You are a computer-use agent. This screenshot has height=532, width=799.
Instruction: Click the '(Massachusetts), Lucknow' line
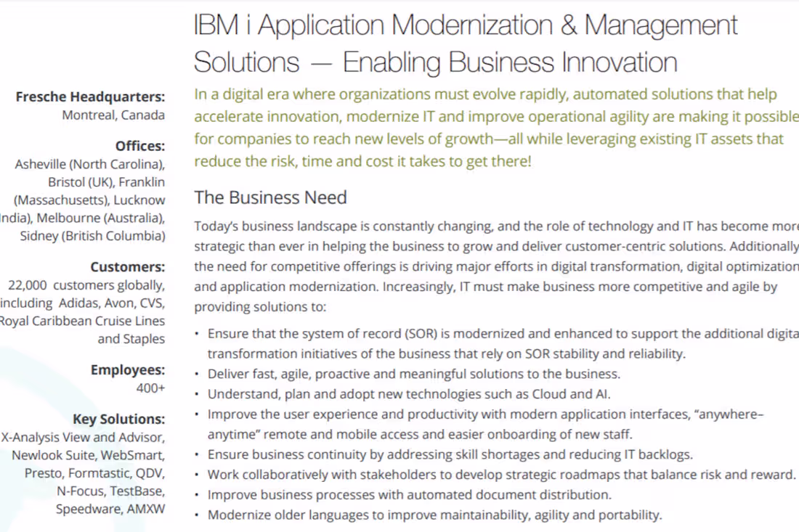click(89, 200)
